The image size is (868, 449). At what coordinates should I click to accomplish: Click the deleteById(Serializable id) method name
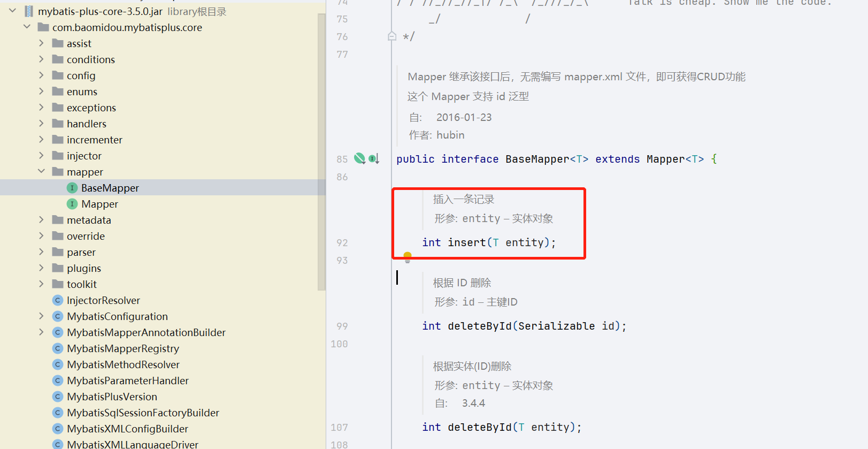pyautogui.click(x=480, y=326)
